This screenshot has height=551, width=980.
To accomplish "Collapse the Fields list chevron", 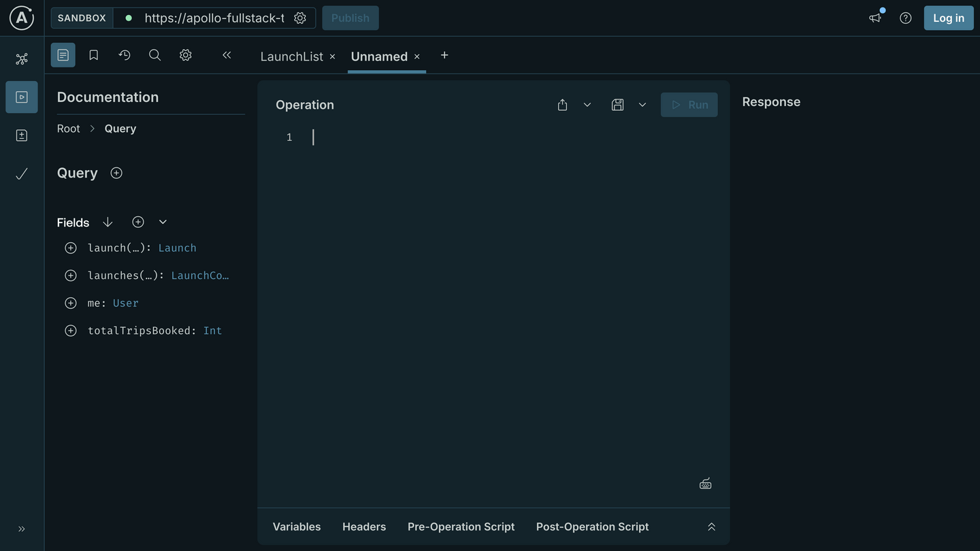I will click(162, 221).
